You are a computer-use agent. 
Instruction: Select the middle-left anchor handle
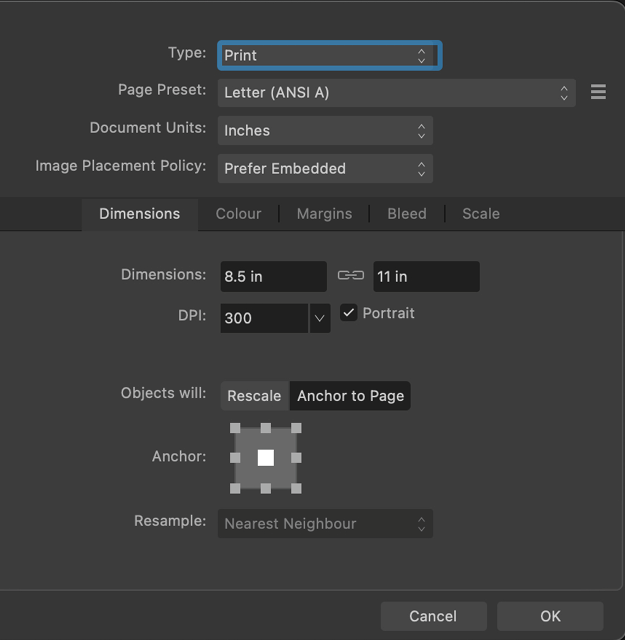236,458
